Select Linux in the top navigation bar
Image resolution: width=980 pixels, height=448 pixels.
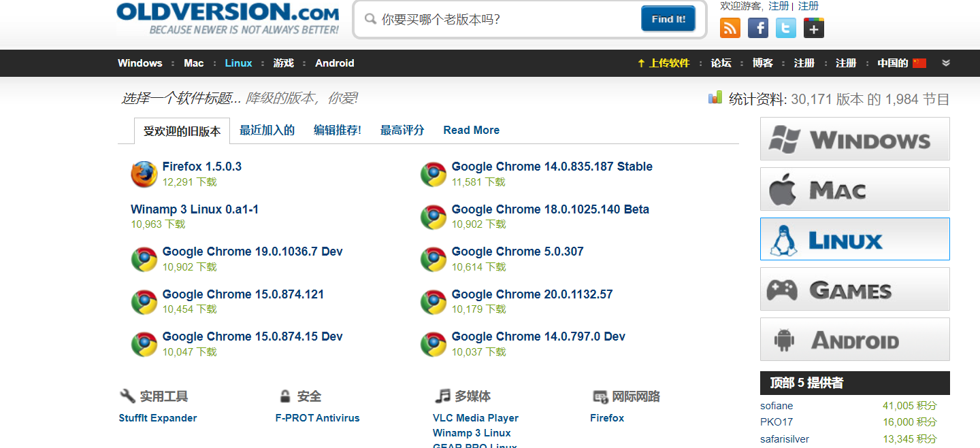coord(239,63)
